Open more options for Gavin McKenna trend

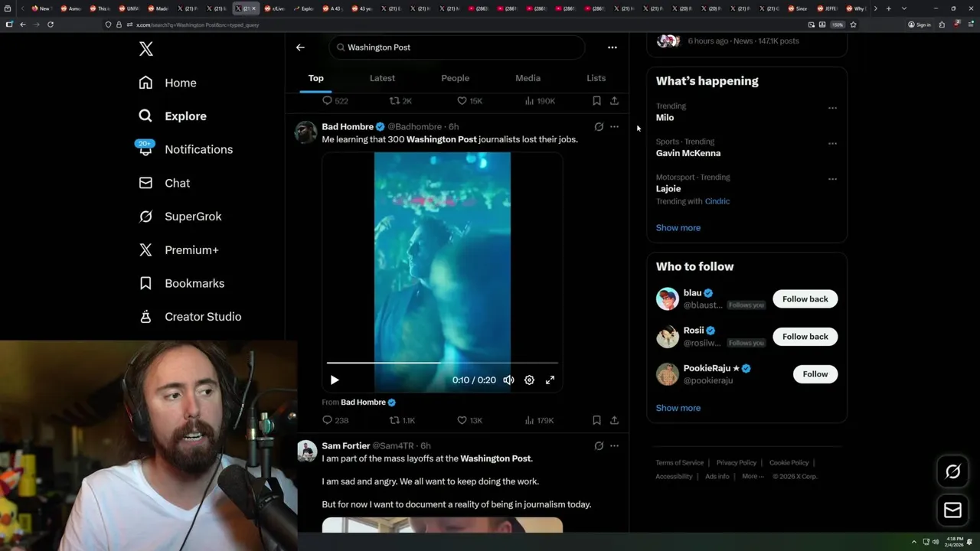click(x=832, y=143)
